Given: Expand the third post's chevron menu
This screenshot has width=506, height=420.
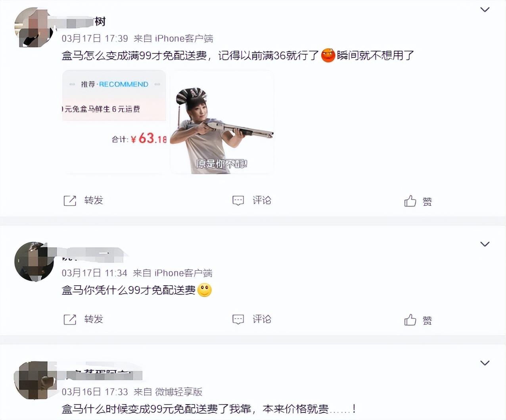Looking at the screenshot, I should pos(485,363).
